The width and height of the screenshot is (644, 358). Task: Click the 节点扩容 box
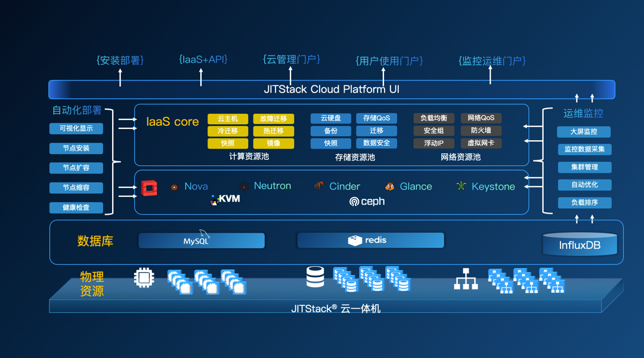pyautogui.click(x=76, y=168)
